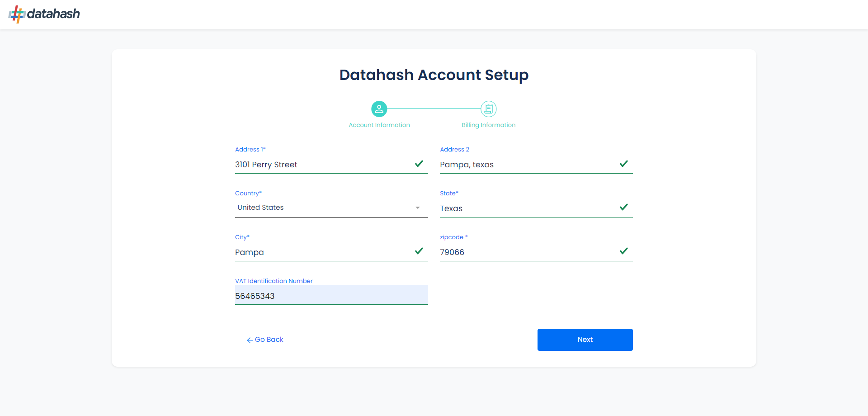868x416 pixels.
Task: Switch to Account Information step label
Action: point(379,125)
